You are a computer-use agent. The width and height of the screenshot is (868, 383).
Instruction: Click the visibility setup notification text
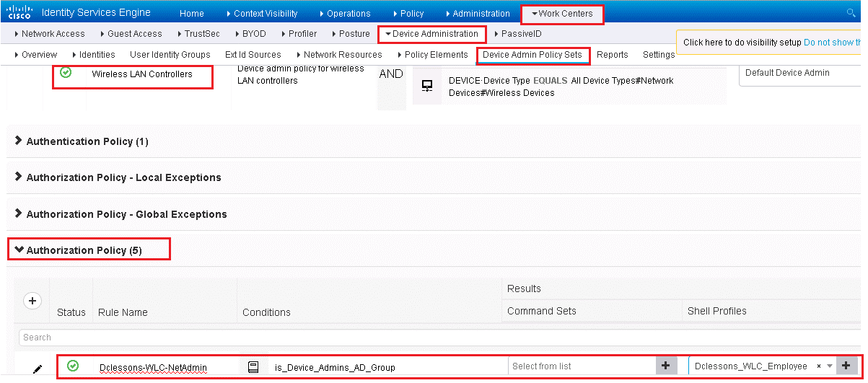pyautogui.click(x=742, y=43)
